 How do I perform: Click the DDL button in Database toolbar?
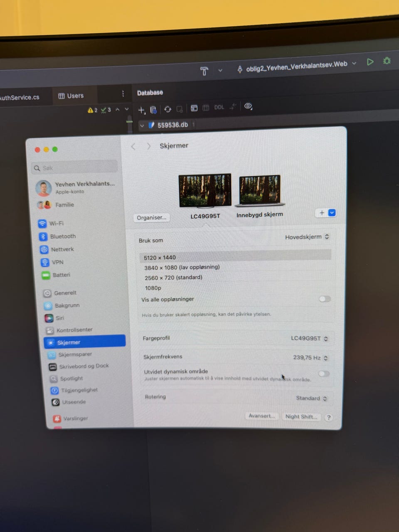point(219,107)
